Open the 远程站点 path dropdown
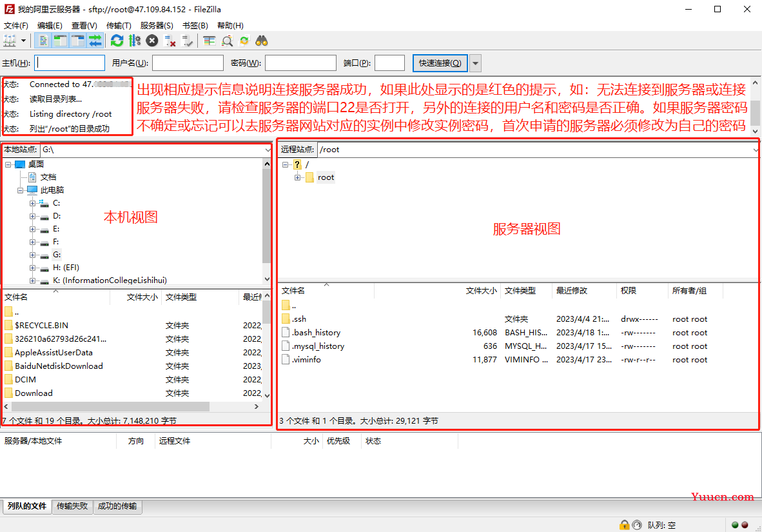Screen dimensions: 762x532 (756, 150)
